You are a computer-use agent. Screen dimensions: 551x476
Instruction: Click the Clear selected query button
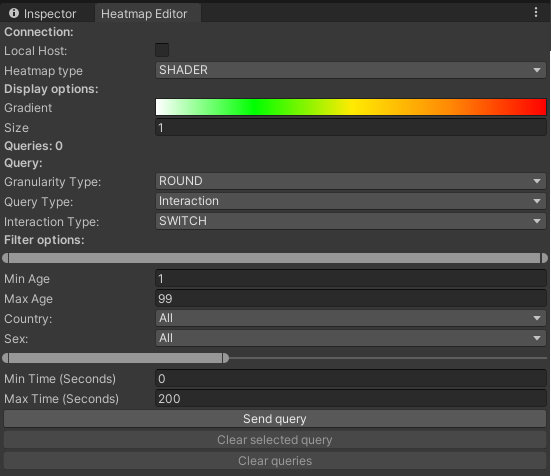(275, 440)
